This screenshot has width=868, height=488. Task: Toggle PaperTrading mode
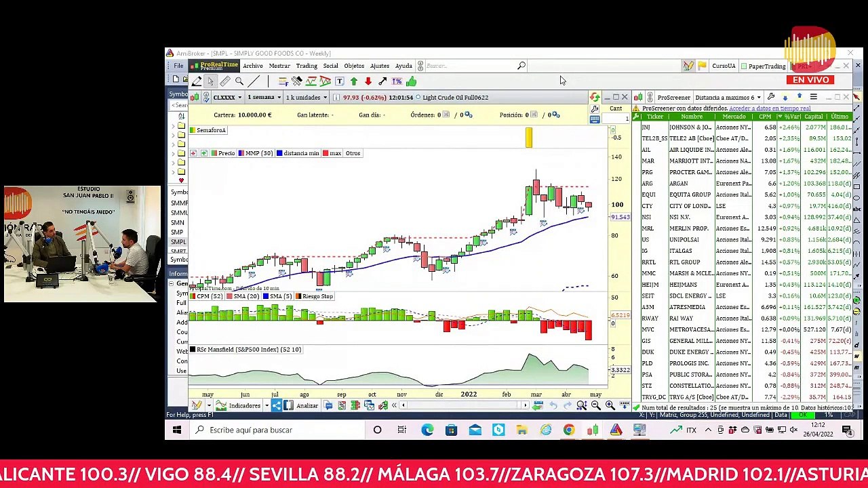(763, 66)
